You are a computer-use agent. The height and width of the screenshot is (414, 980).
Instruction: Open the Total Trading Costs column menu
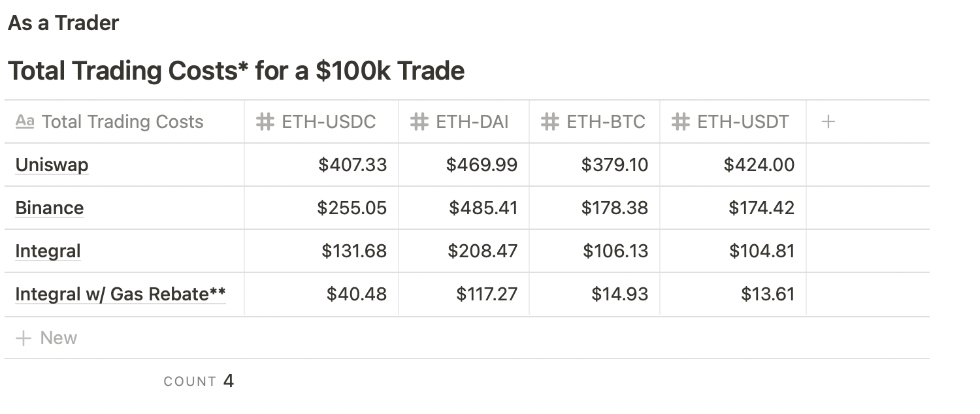[122, 122]
